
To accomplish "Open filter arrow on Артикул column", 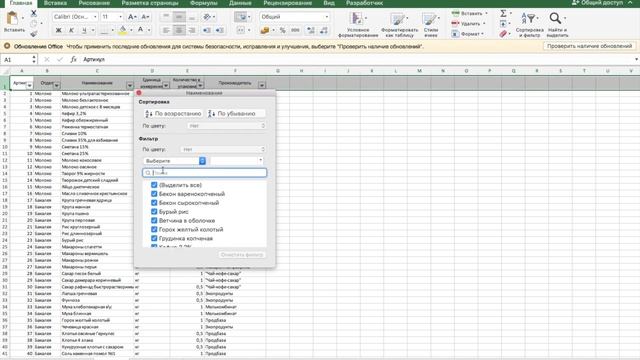I will pyautogui.click(x=29, y=85).
